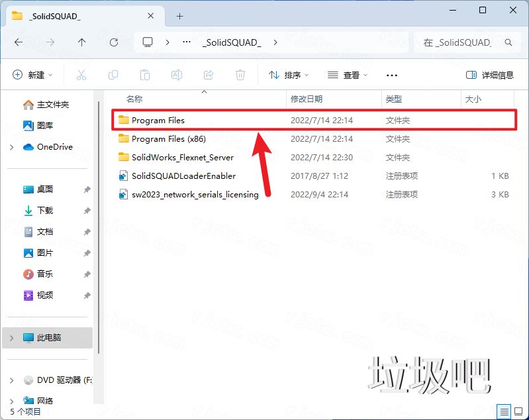The height and width of the screenshot is (420, 529).
Task: Toggle the 详细信息 details pane
Action: click(490, 75)
